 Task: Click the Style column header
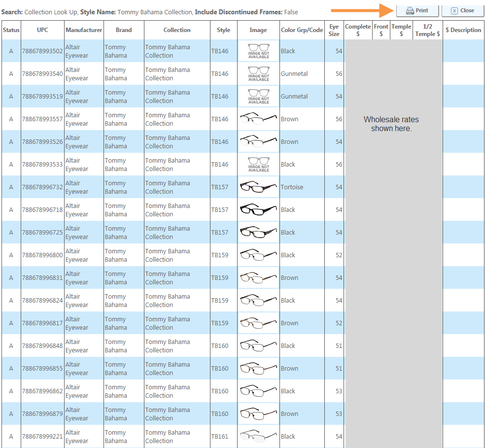pos(224,30)
